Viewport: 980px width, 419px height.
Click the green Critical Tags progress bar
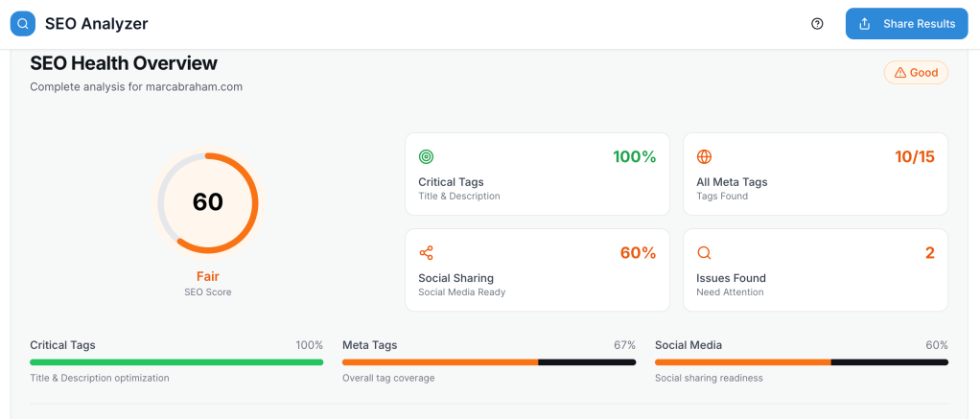pos(176,362)
